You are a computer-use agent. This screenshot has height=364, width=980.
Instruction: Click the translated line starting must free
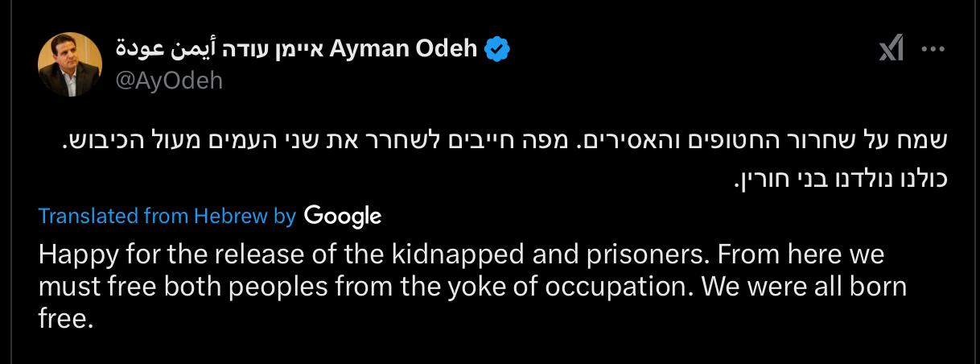(471, 287)
